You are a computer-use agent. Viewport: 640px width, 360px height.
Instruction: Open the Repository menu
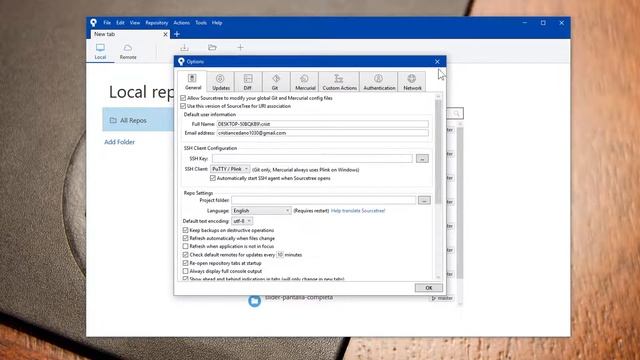pyautogui.click(x=156, y=23)
